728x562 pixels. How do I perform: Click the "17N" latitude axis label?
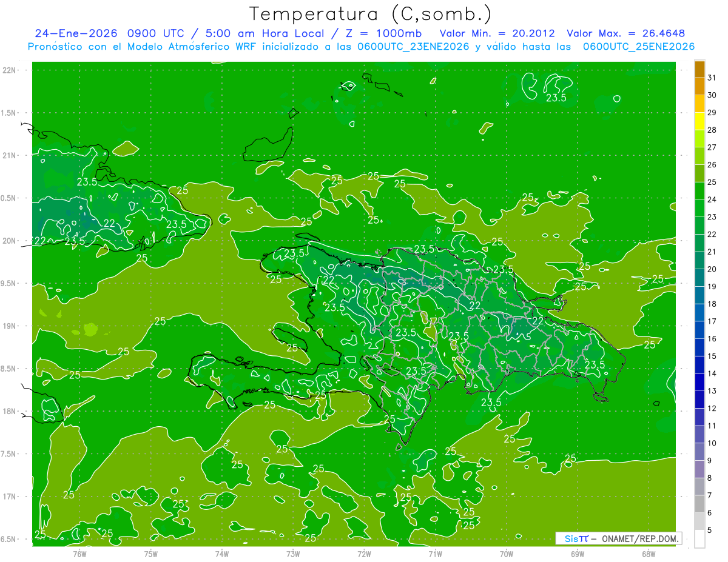(9, 497)
